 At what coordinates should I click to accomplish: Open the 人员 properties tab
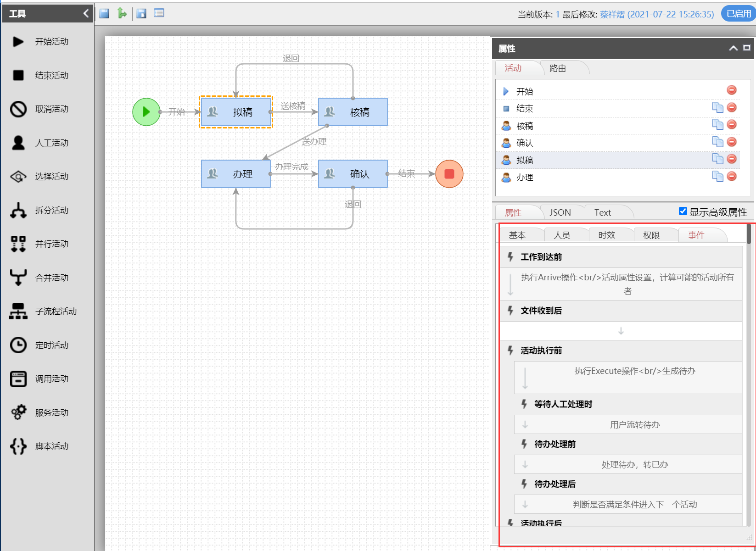pos(562,235)
